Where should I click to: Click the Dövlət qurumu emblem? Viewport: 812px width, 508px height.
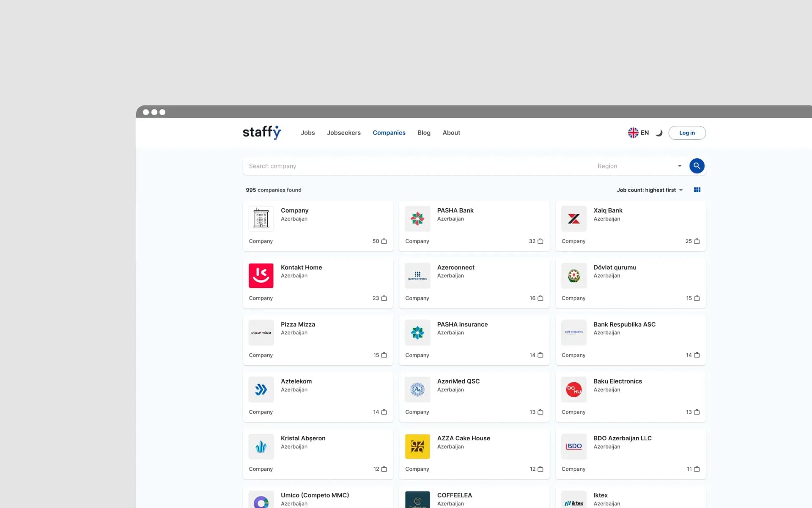pos(574,276)
